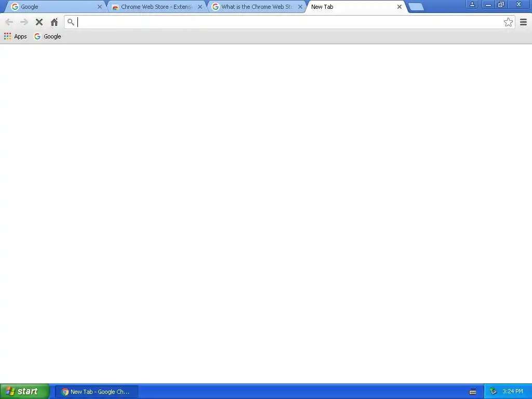The width and height of the screenshot is (532, 399).
Task: Open the on-screen keyboard tray icon
Action: coord(473,392)
